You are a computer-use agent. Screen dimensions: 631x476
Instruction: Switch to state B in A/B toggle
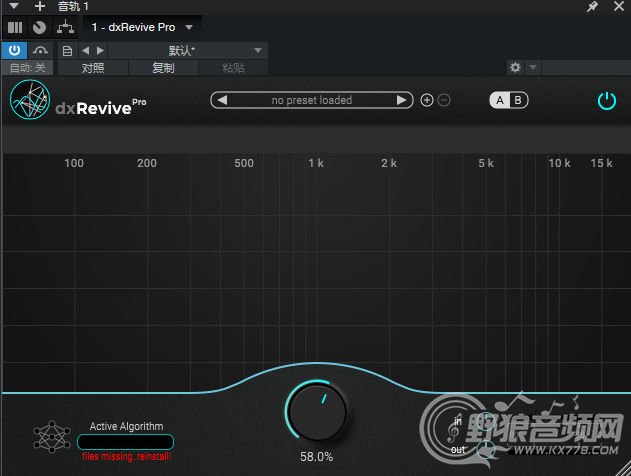tap(518, 100)
